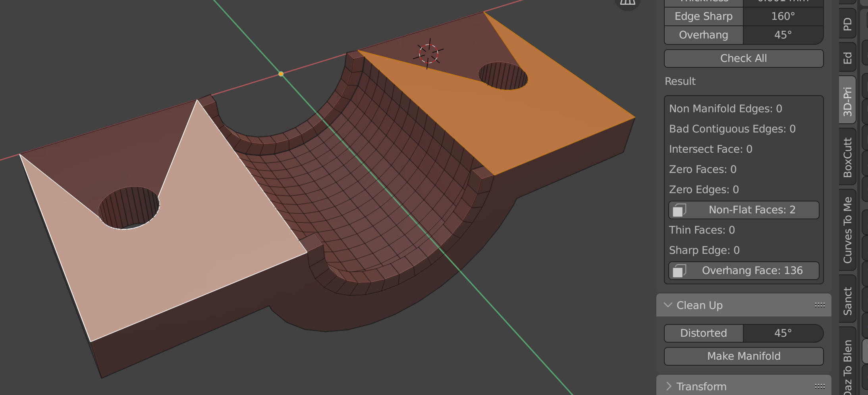The width and height of the screenshot is (868, 395).
Task: Click the Make Manifold button
Action: 743,356
